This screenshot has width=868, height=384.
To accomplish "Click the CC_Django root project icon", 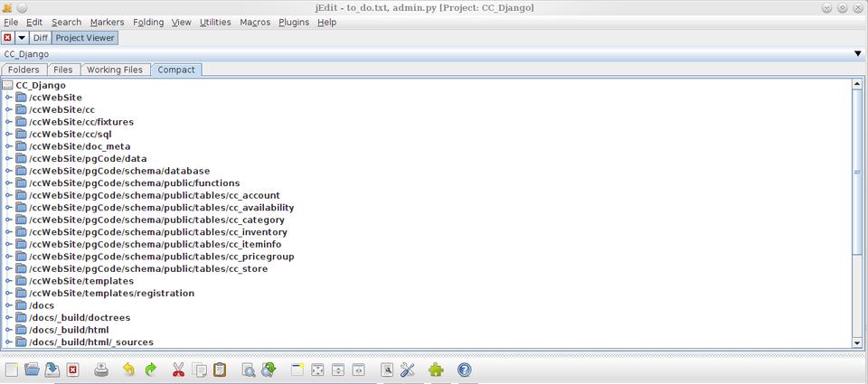I will 8,85.
